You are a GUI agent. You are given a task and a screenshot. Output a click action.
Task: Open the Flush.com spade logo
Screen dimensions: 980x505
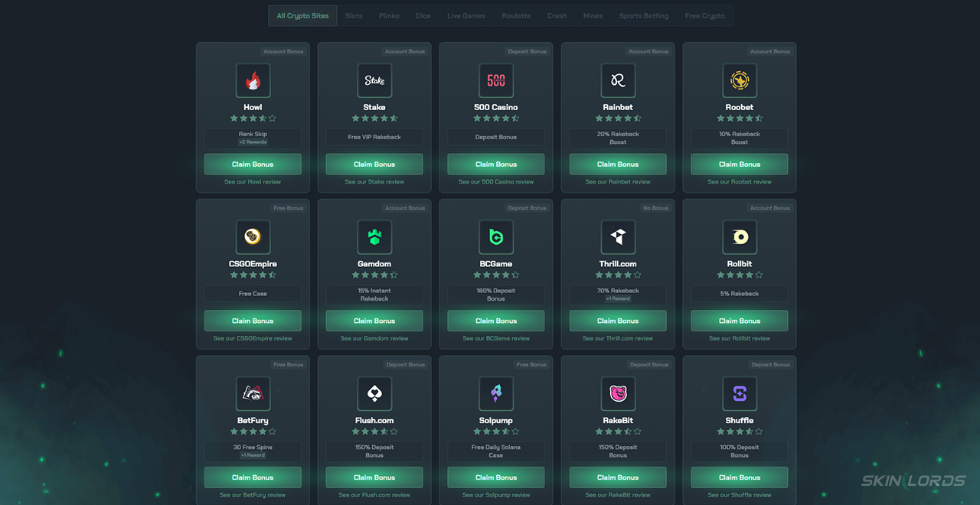coord(374,394)
